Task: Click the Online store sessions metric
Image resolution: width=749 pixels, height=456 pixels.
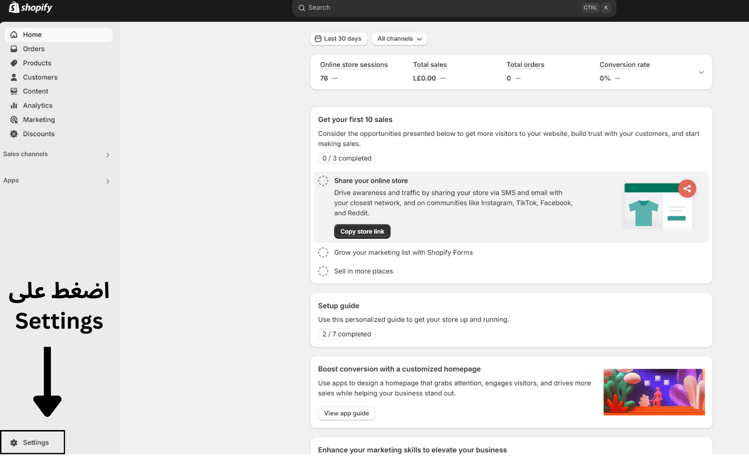Action: click(353, 71)
